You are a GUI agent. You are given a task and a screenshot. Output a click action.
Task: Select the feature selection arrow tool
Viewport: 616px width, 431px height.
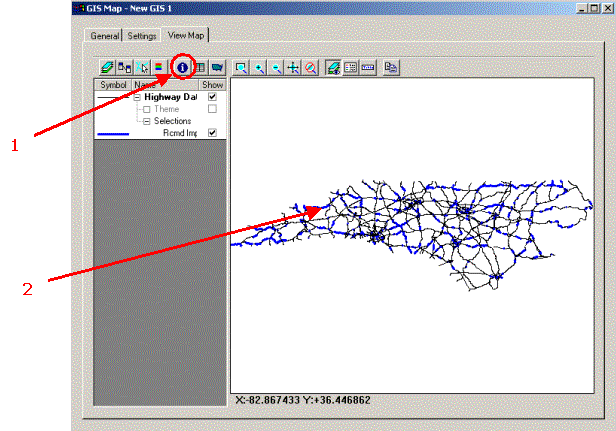[x=142, y=68]
